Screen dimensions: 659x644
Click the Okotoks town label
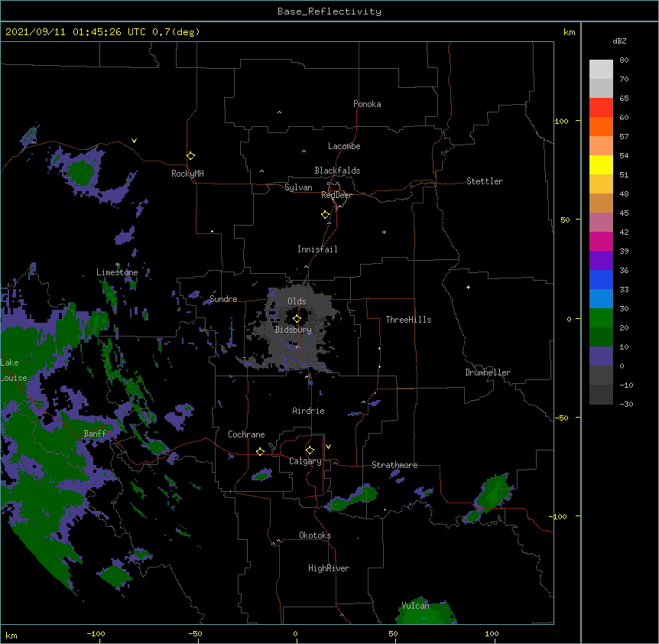(x=315, y=535)
